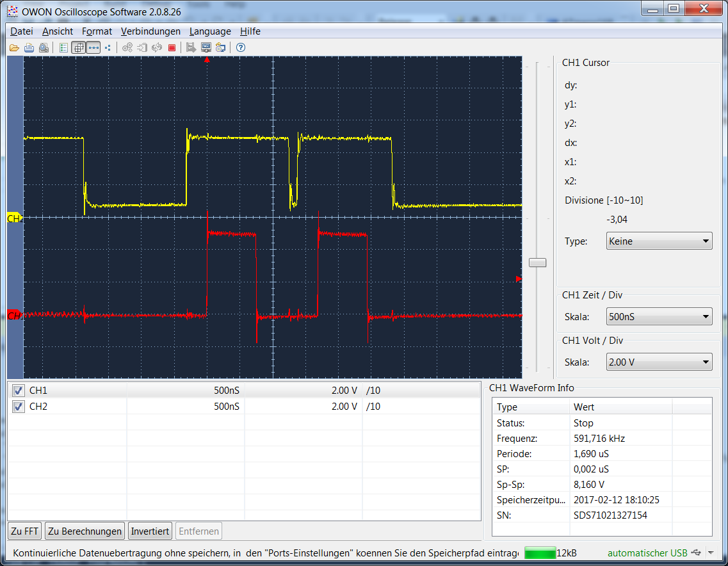Screen dimensions: 728x566
Task: Open the Zeit / Div Skala dropdown 500nS
Action: coord(659,317)
